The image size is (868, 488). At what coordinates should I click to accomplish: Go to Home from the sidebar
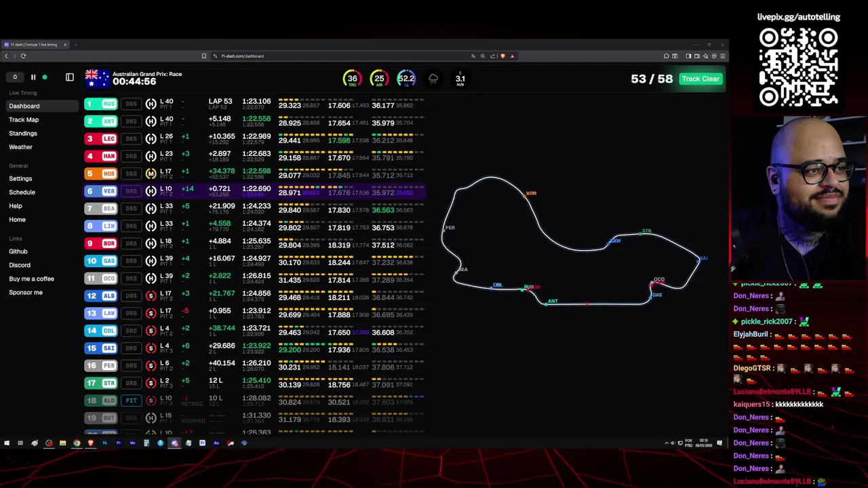click(17, 220)
